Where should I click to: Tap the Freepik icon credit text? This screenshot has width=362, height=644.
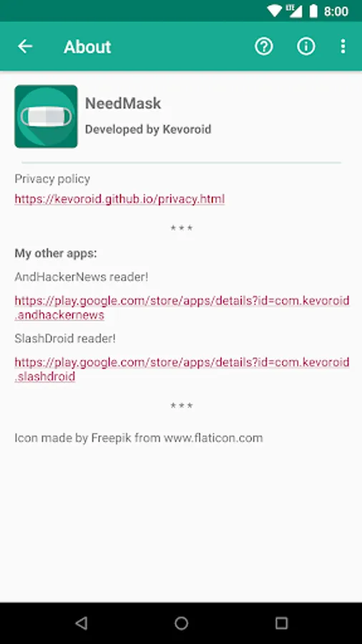139,438
